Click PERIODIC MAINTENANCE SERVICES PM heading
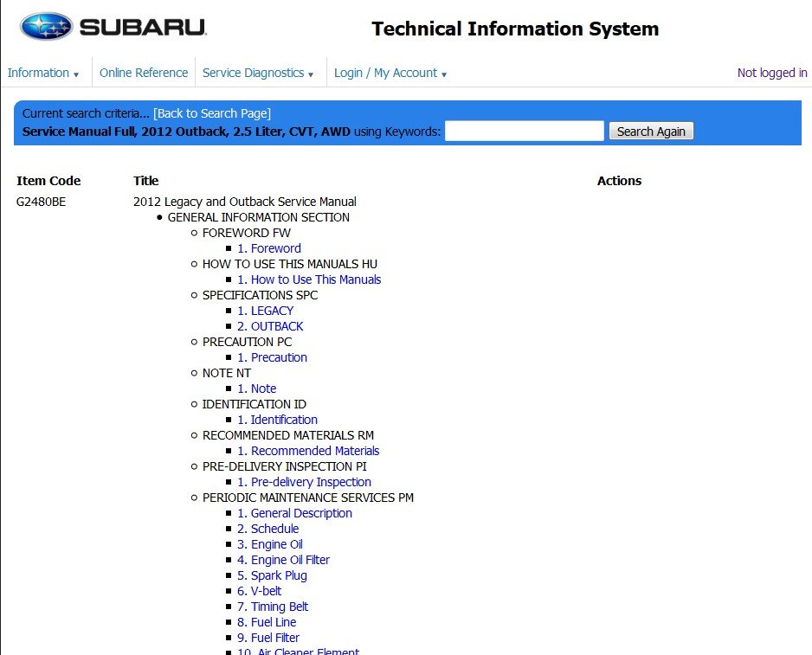 coord(308,498)
